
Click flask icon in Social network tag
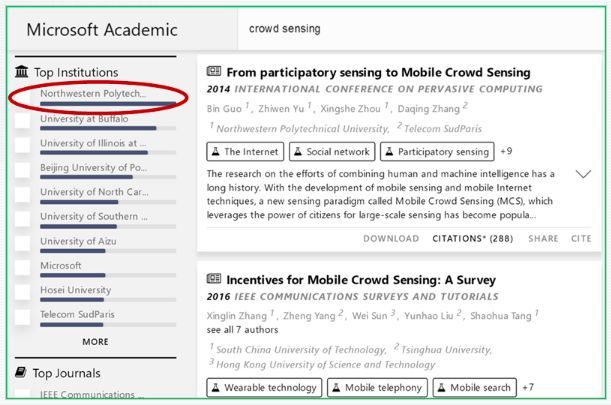pyautogui.click(x=298, y=152)
